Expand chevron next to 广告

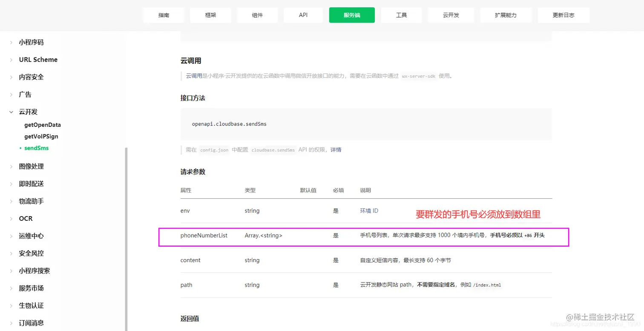coord(11,95)
